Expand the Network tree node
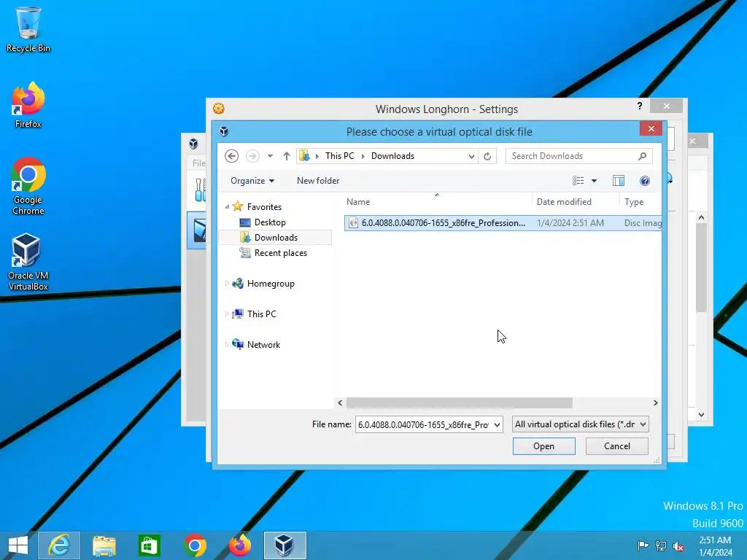The width and height of the screenshot is (747, 560). point(227,344)
